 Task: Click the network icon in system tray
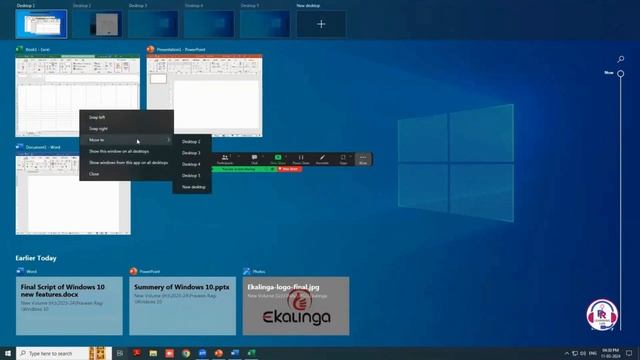(x=575, y=353)
